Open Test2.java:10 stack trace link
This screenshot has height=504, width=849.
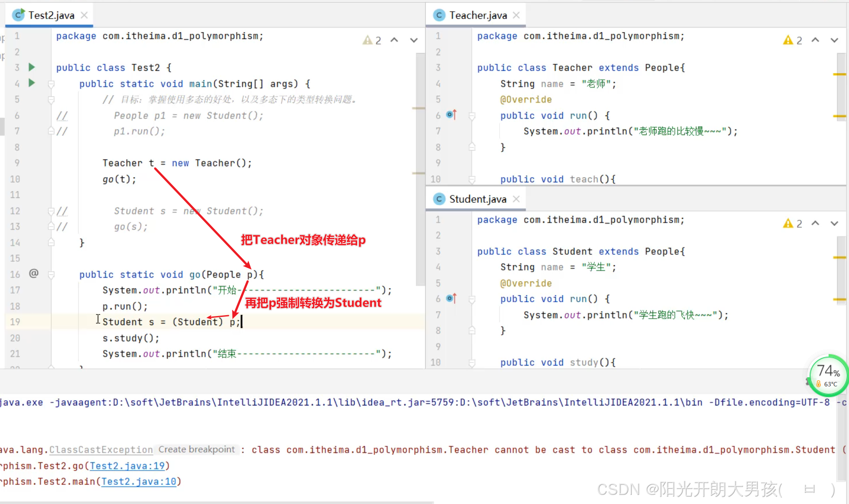139,481
